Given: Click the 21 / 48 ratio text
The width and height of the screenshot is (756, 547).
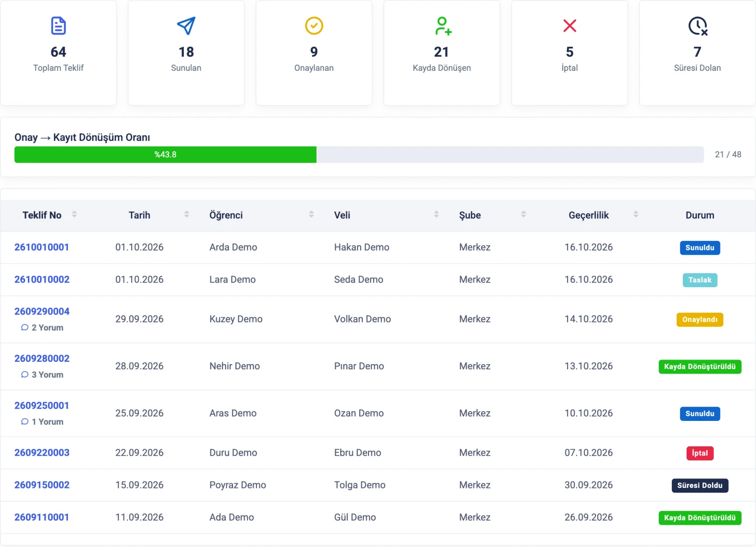Looking at the screenshot, I should coord(728,154).
